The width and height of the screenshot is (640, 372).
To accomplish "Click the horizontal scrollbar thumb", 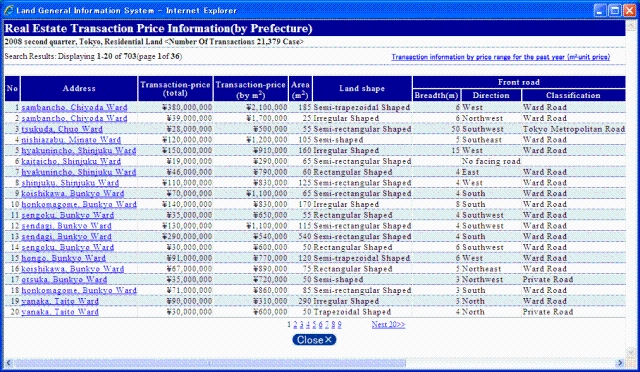I will pyautogui.click(x=210, y=363).
